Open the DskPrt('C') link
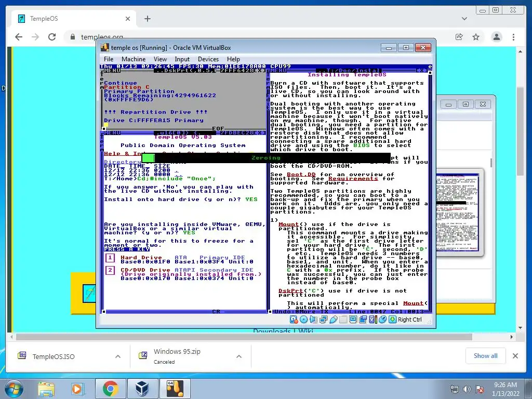 click(x=291, y=291)
